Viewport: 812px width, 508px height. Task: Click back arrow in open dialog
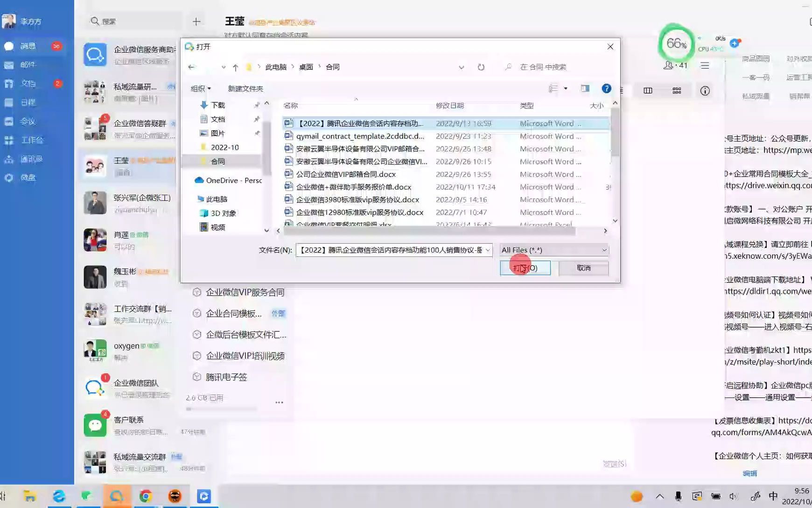(x=191, y=67)
